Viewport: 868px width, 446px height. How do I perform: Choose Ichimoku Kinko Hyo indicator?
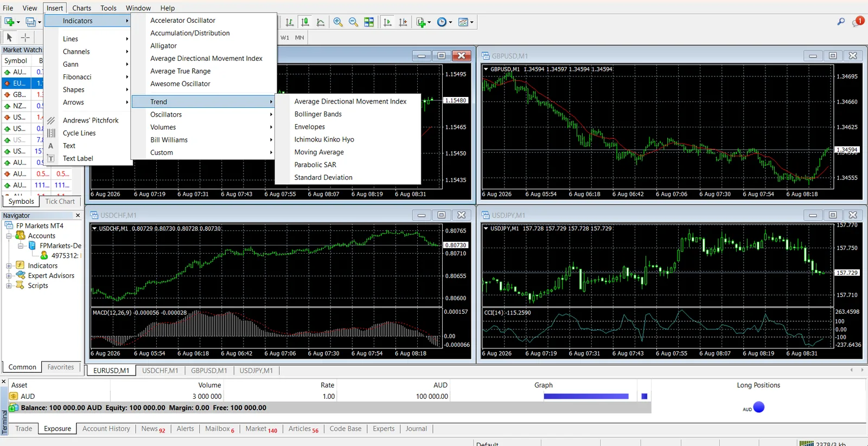(x=324, y=139)
